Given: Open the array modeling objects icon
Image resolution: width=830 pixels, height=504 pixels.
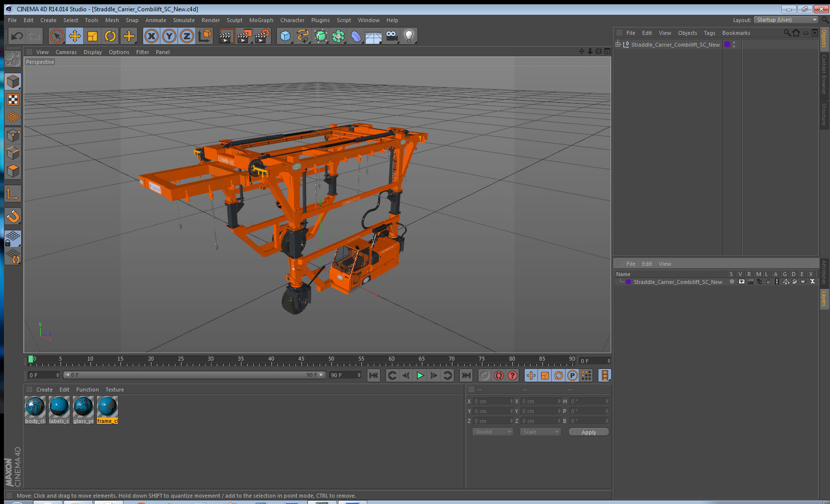Looking at the screenshot, I should pyautogui.click(x=338, y=36).
